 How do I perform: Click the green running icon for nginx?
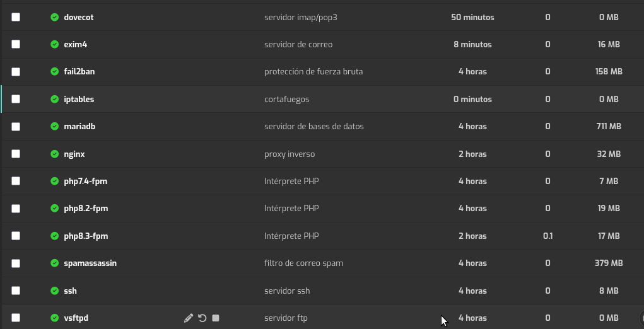tap(55, 154)
